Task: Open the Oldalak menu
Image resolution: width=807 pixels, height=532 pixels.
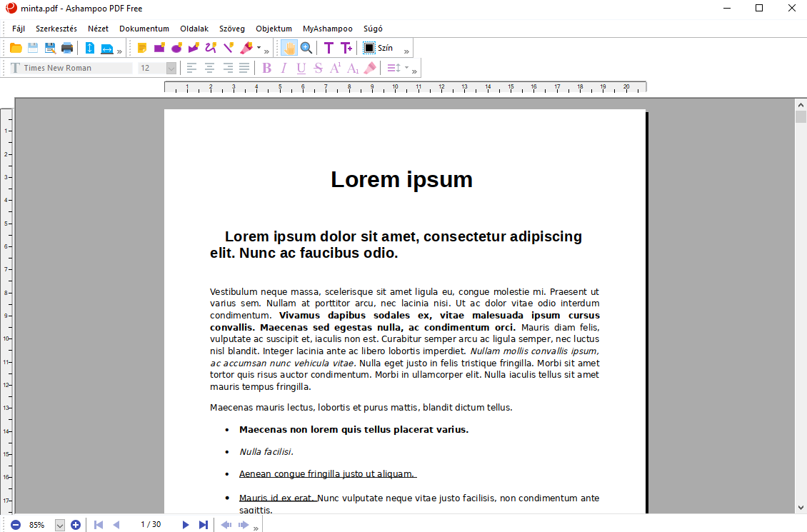Action: (x=194, y=29)
